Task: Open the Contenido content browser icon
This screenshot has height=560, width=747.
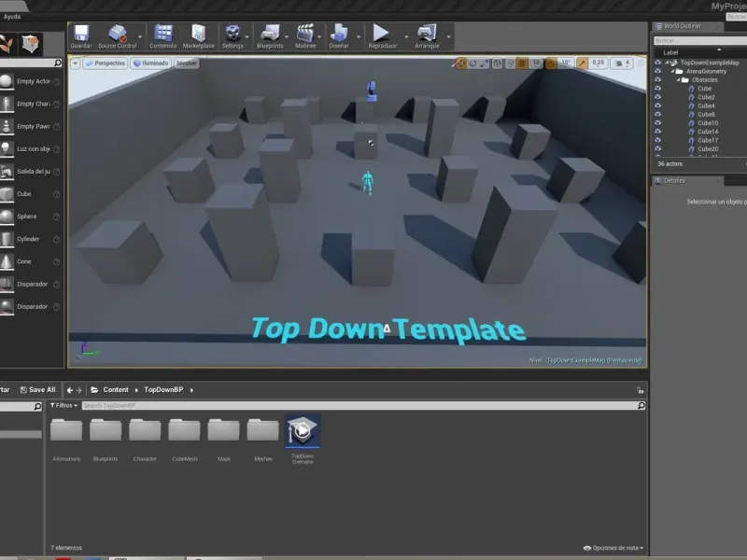Action: click(162, 36)
